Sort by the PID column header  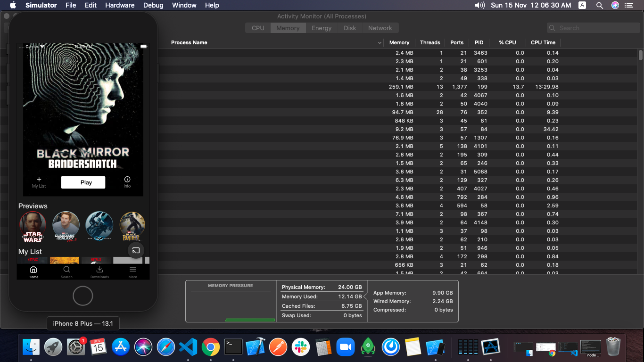click(x=479, y=42)
